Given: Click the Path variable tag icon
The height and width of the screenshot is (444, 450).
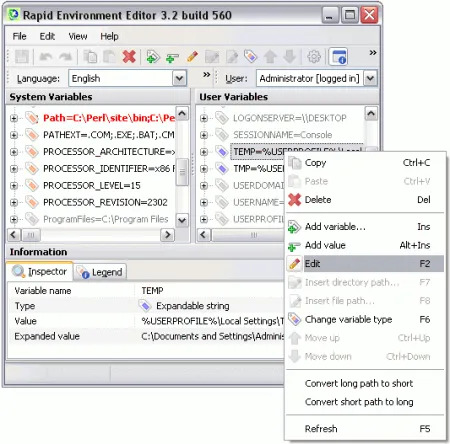Looking at the screenshot, I should click(x=32, y=118).
